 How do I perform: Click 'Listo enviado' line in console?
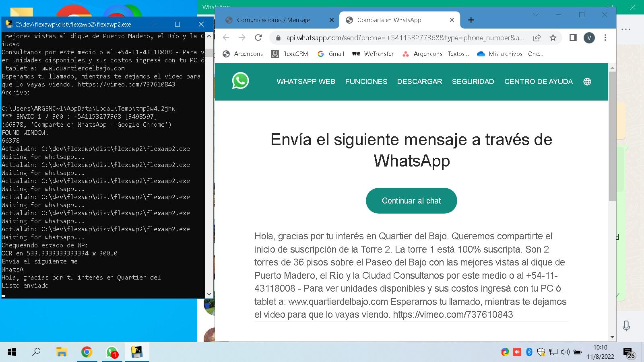tap(25, 286)
